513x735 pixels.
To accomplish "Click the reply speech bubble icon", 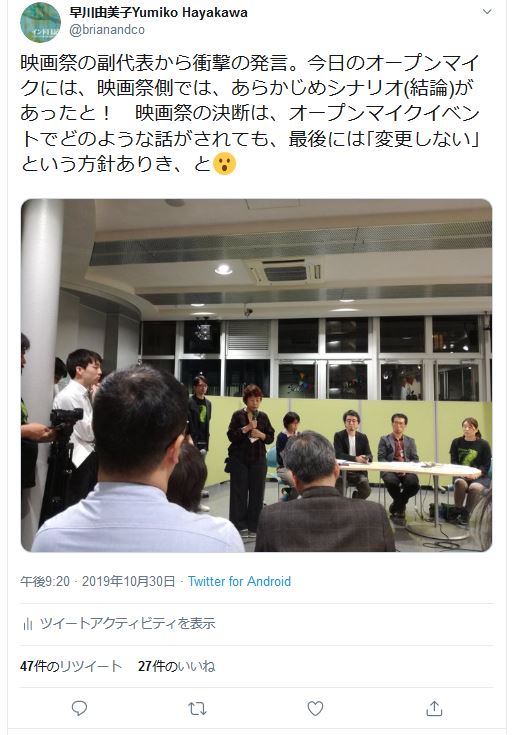I will tap(79, 708).
